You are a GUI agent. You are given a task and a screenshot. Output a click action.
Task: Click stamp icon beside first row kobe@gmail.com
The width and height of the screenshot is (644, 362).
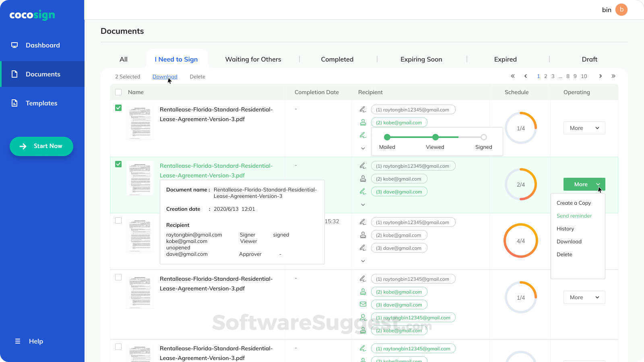[x=363, y=122]
